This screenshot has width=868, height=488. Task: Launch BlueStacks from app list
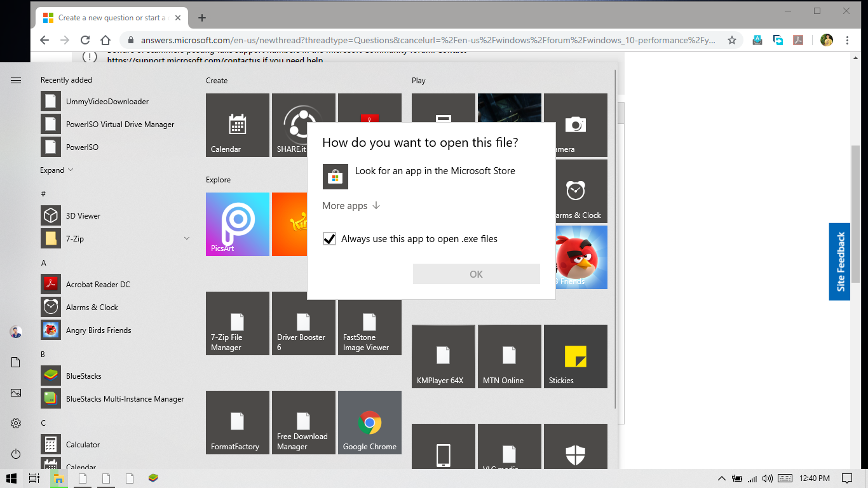[114, 376]
